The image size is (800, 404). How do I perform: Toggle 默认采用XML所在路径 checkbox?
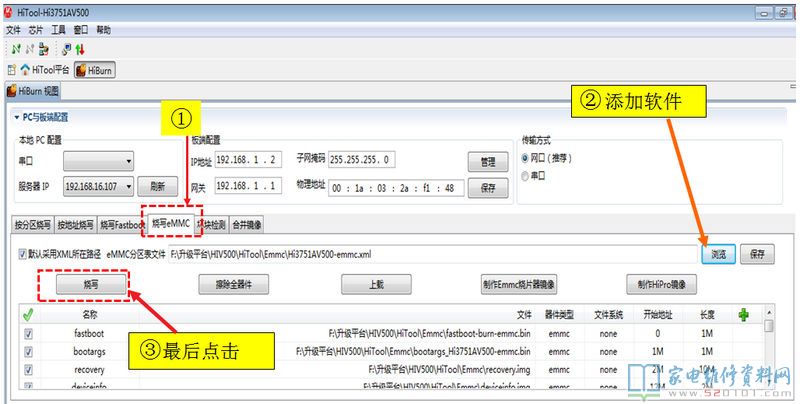tap(22, 254)
